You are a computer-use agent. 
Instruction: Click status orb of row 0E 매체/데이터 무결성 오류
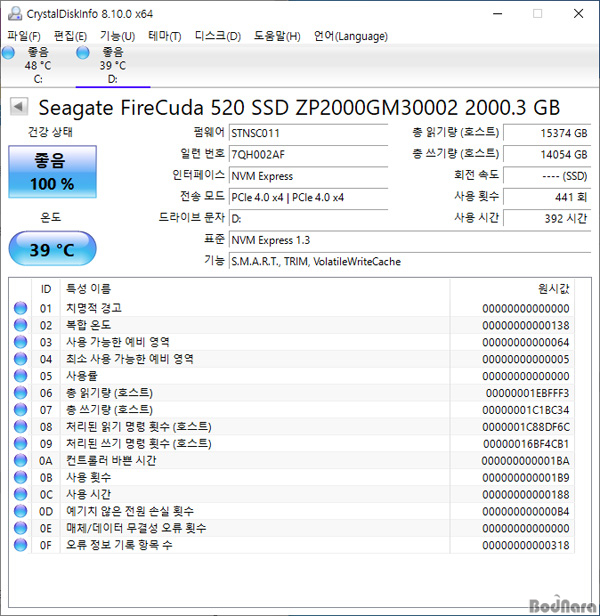click(x=20, y=528)
